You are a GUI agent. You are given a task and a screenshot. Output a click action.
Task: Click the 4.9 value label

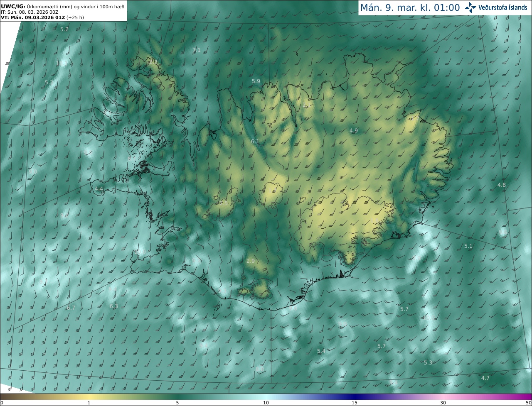click(353, 131)
